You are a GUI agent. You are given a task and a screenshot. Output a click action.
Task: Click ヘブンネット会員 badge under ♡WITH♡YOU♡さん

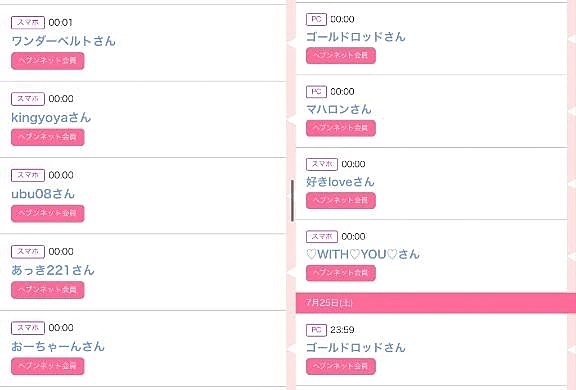(341, 273)
